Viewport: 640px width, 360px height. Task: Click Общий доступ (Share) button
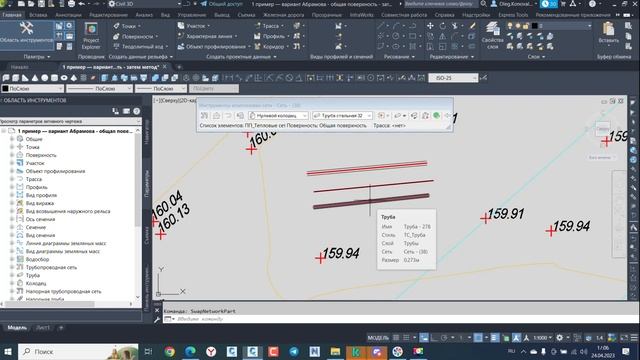[221, 4]
